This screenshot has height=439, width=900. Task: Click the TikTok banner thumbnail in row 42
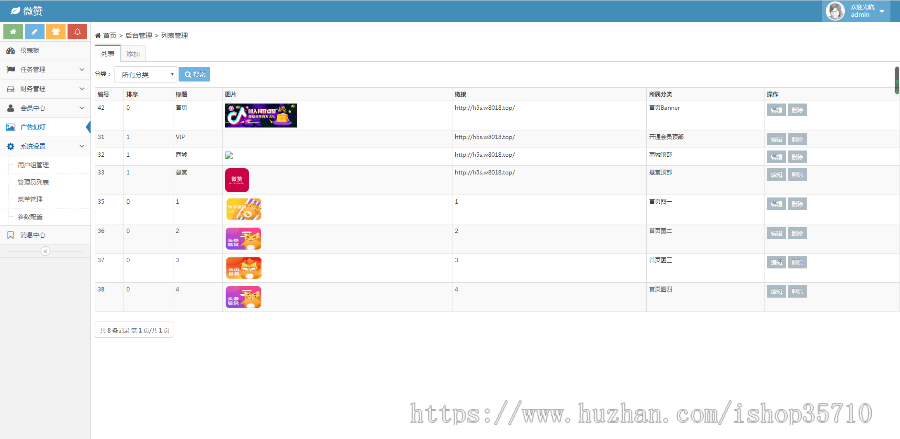coord(261,115)
